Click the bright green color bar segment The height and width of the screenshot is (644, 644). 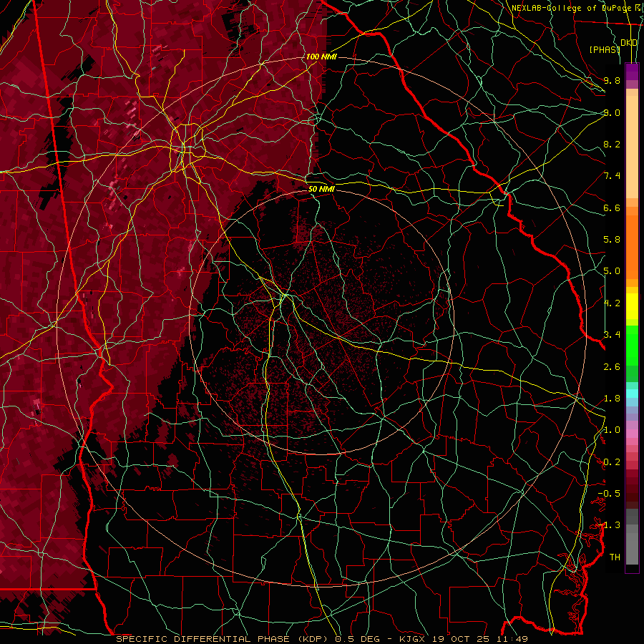pos(632,347)
